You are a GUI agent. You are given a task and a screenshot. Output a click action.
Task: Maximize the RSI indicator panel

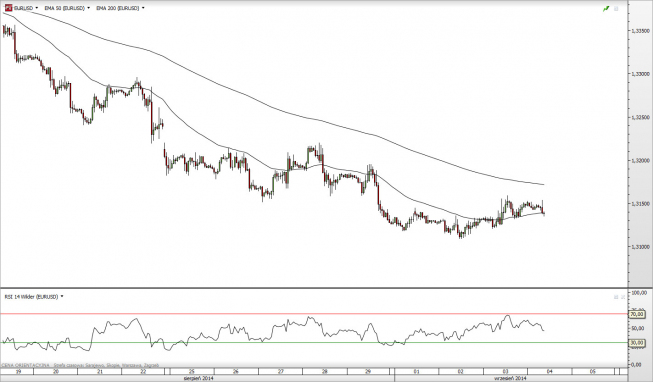click(x=616, y=297)
